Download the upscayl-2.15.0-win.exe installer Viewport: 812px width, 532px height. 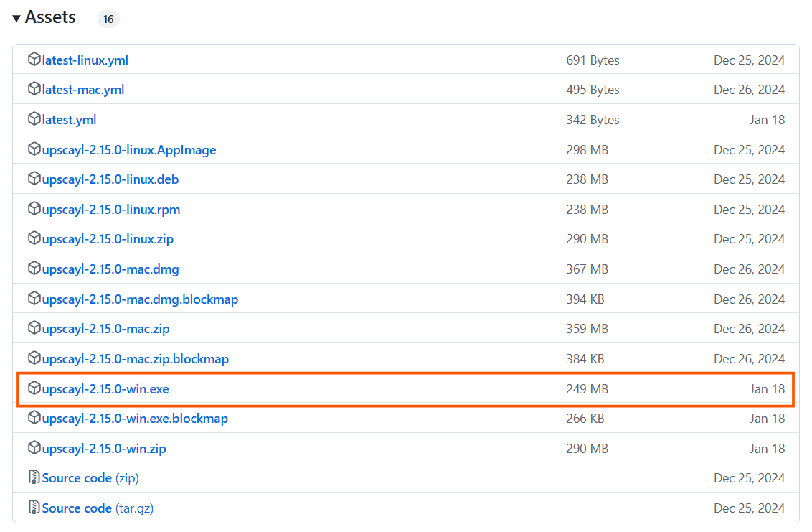pyautogui.click(x=105, y=389)
